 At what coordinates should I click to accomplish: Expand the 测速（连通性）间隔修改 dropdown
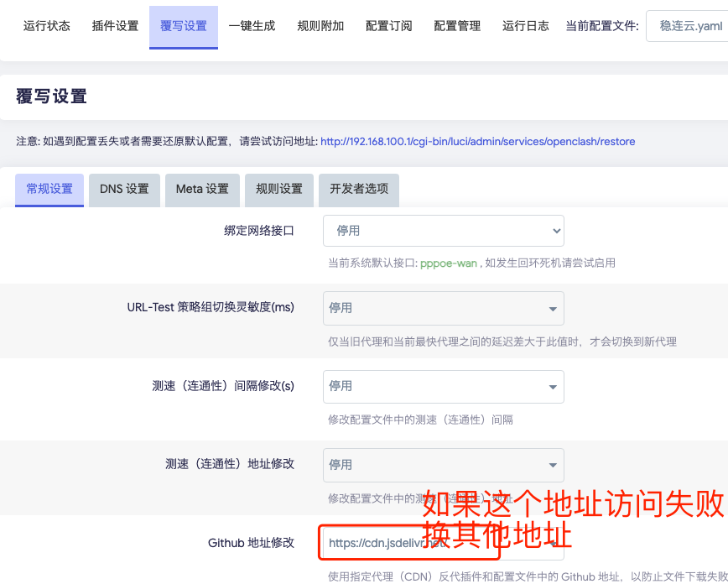[443, 387]
